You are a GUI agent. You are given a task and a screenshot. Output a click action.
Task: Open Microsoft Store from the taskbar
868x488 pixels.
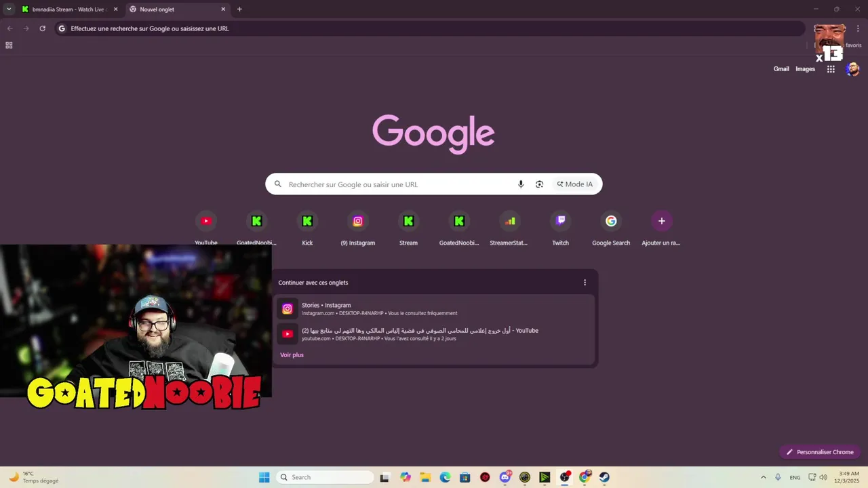465,477
